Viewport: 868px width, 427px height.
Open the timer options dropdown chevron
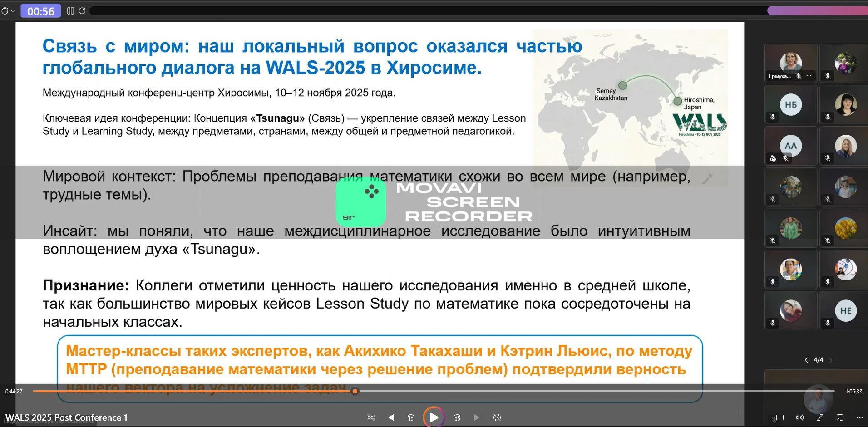12,11
